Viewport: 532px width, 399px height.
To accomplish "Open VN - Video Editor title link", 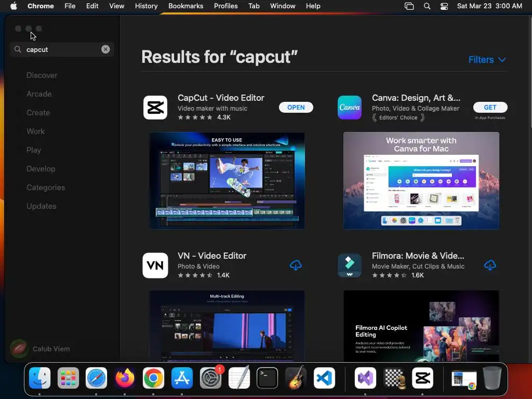I will (x=212, y=256).
